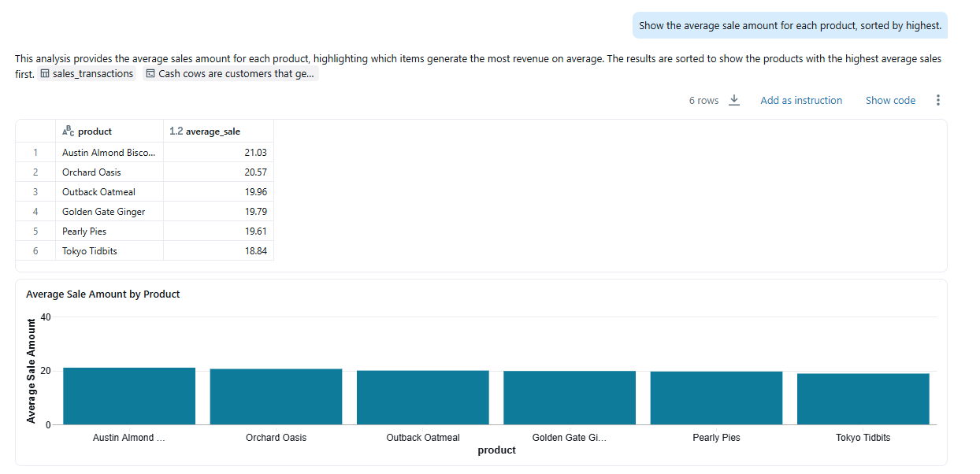The image size is (980, 474).
Task: Open the sales_transactions data reference chip
Action: (88, 73)
